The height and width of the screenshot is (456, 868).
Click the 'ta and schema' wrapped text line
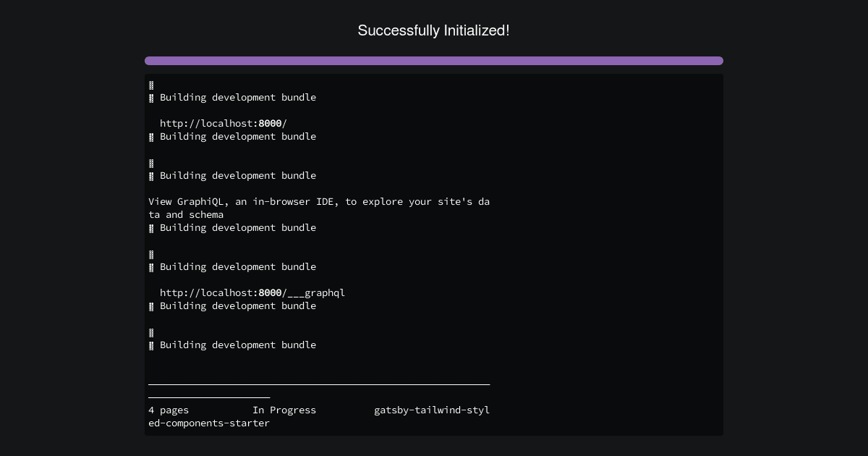tap(186, 215)
